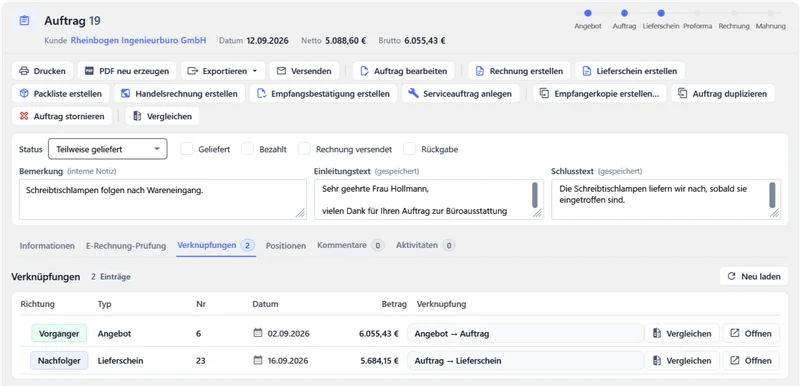This screenshot has width=800, height=386.
Task: Click the Auftrag stornieren button
Action: point(62,116)
